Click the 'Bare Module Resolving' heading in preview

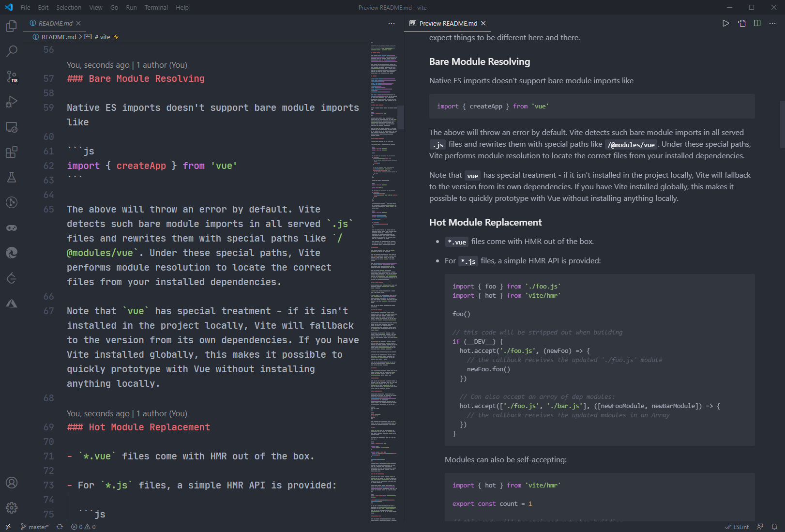[x=480, y=61]
